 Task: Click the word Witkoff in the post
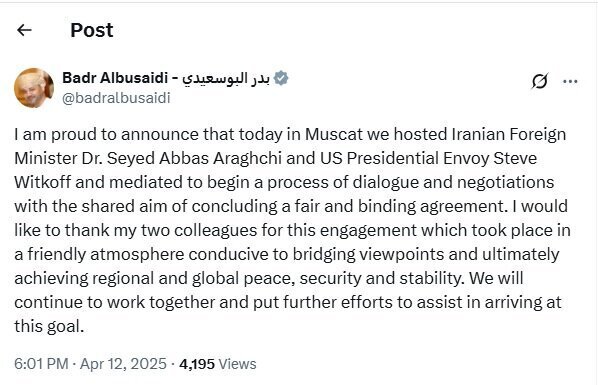[43, 182]
